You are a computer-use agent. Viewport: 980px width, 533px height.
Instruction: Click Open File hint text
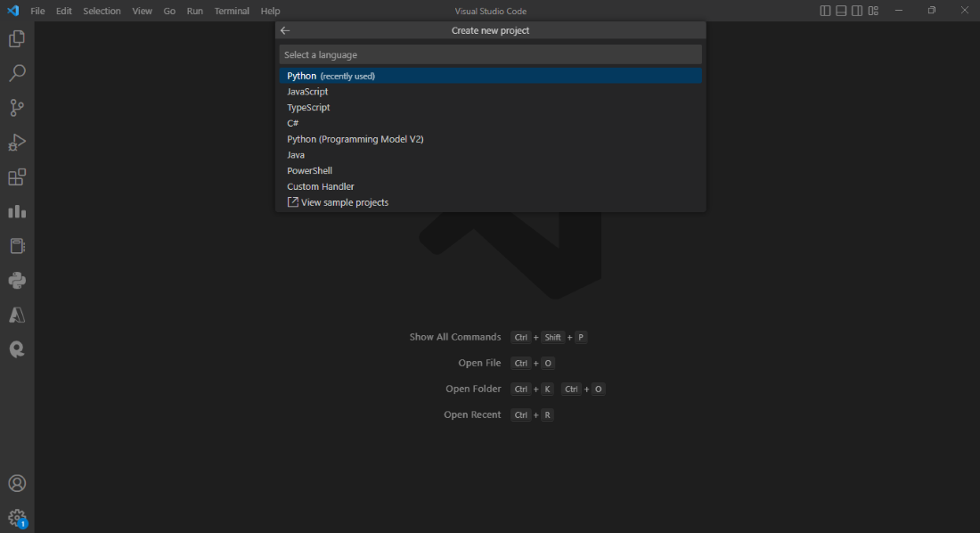[479, 363]
